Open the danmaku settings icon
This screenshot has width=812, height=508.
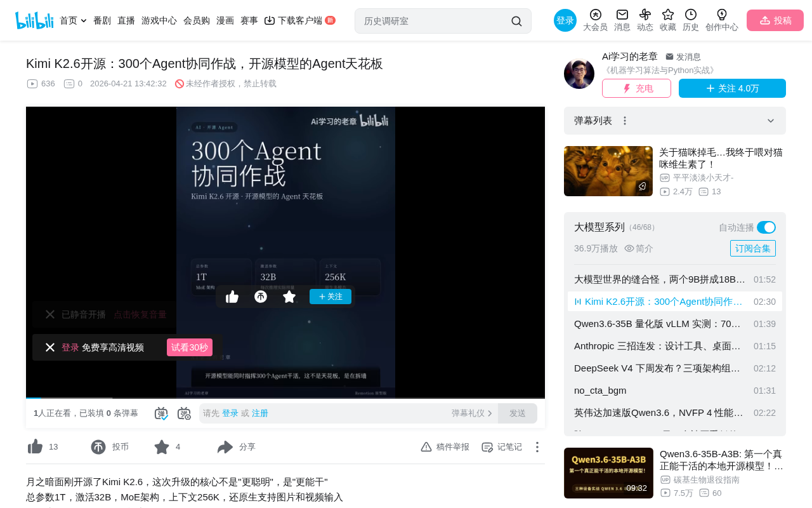tap(184, 413)
